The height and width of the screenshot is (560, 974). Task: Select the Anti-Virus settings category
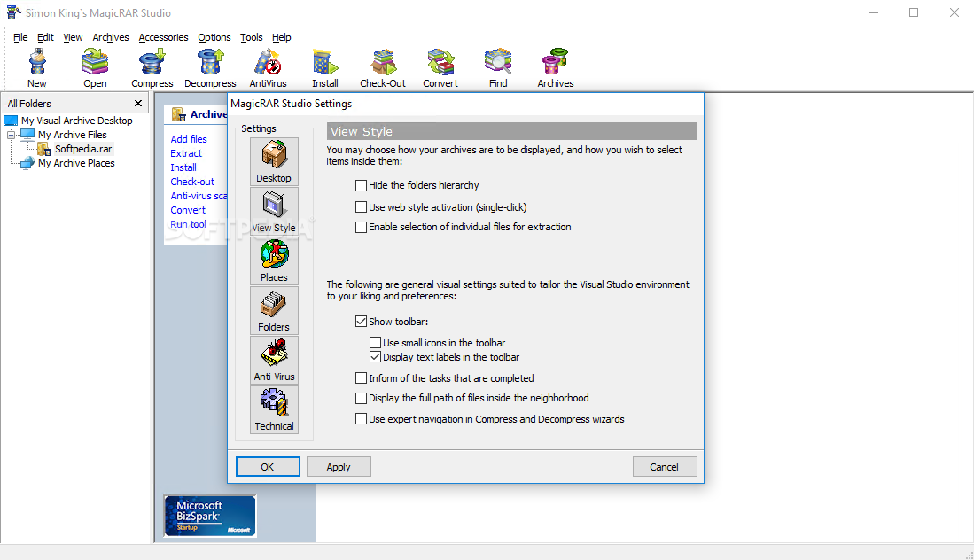click(x=274, y=360)
